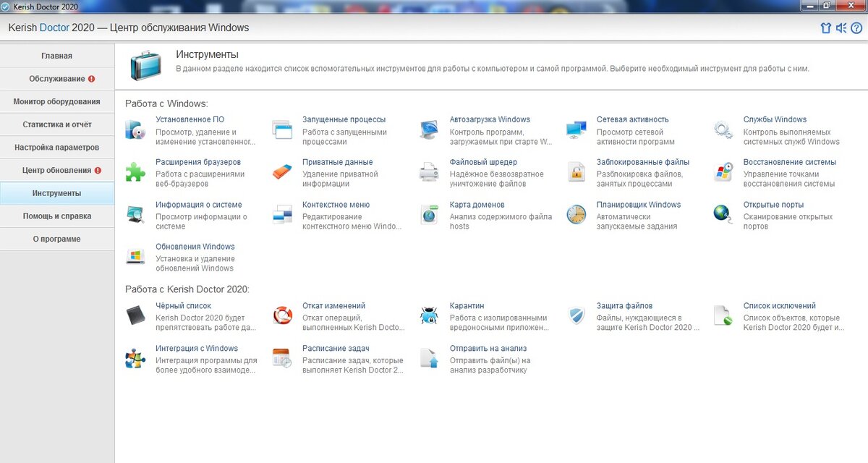The image size is (868, 463).
Task: Open the Обслуживание sidebar section
Action: (57, 79)
